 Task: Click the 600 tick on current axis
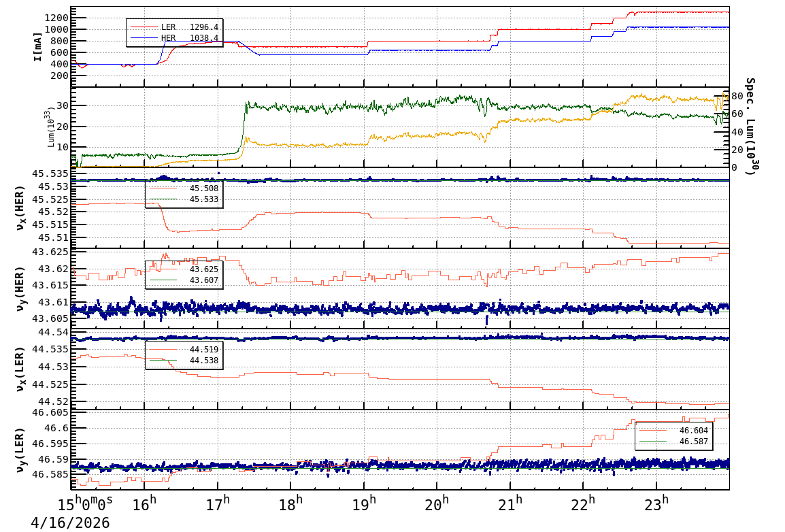(x=59, y=52)
